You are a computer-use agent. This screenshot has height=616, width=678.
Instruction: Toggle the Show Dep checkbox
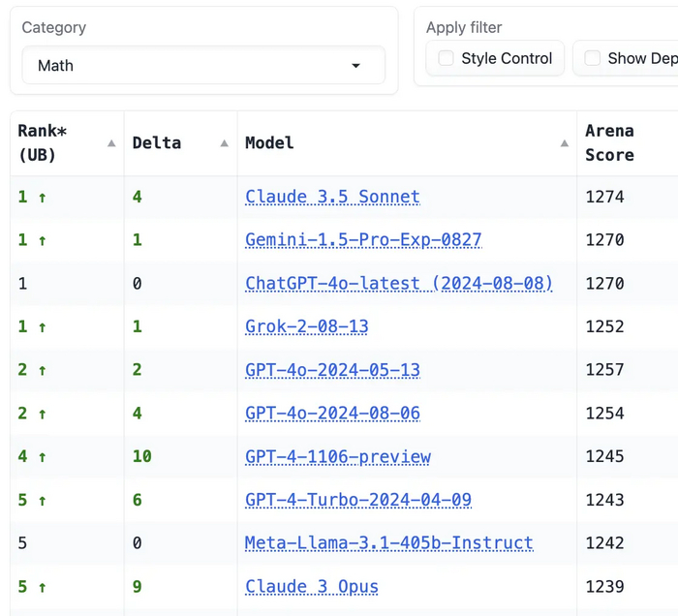(593, 58)
